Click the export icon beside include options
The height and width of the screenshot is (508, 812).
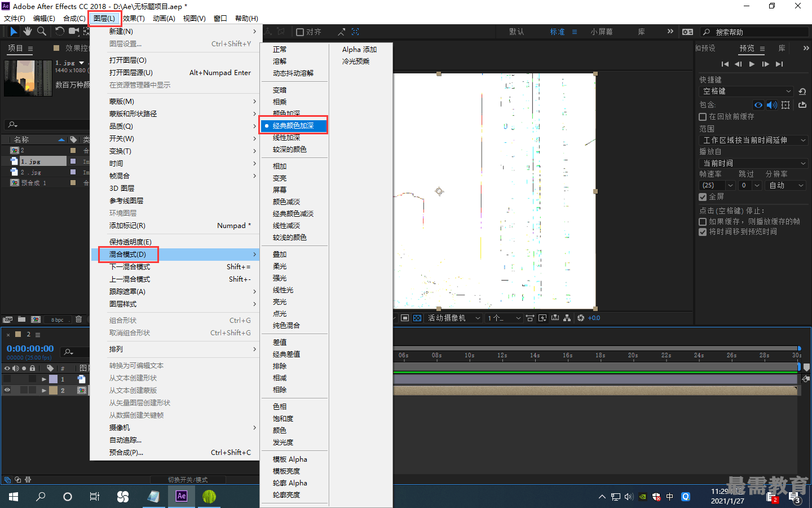tap(802, 105)
